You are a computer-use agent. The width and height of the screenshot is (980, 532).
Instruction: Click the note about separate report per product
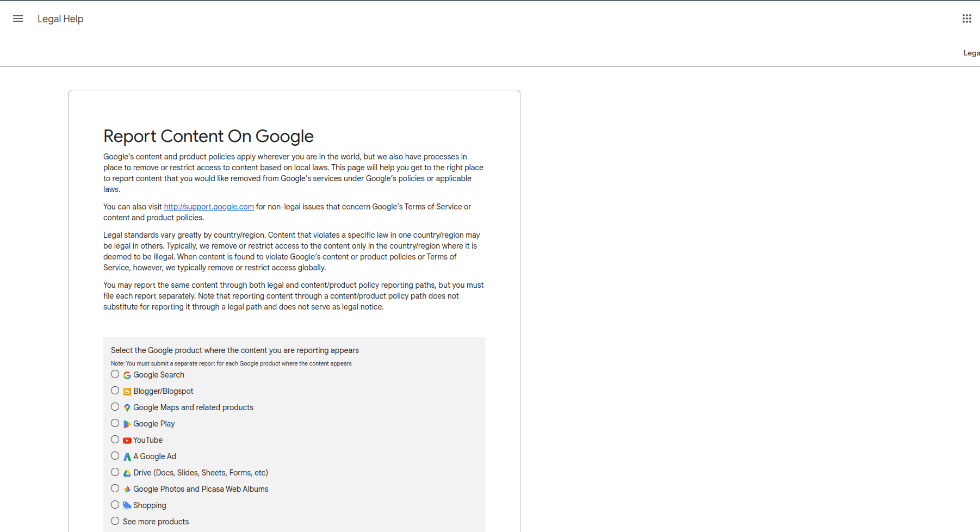[x=231, y=363]
